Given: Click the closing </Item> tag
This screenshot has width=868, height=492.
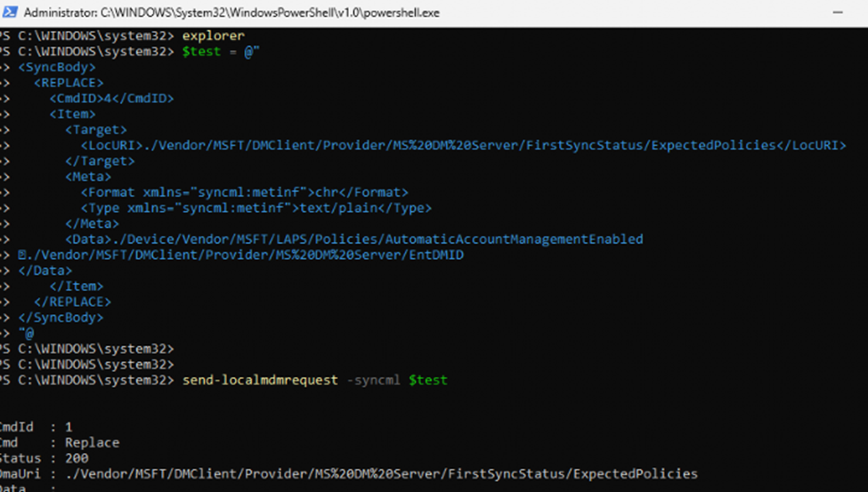Looking at the screenshot, I should point(77,286).
